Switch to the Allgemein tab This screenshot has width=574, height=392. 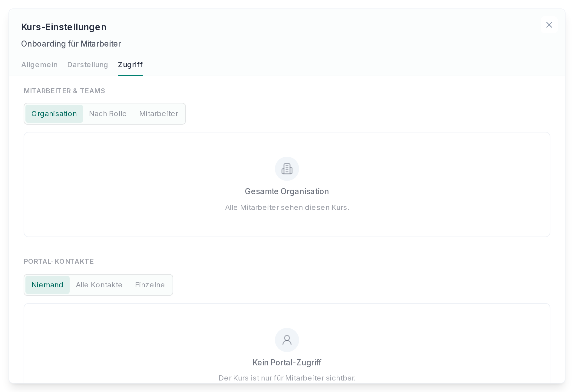click(39, 65)
